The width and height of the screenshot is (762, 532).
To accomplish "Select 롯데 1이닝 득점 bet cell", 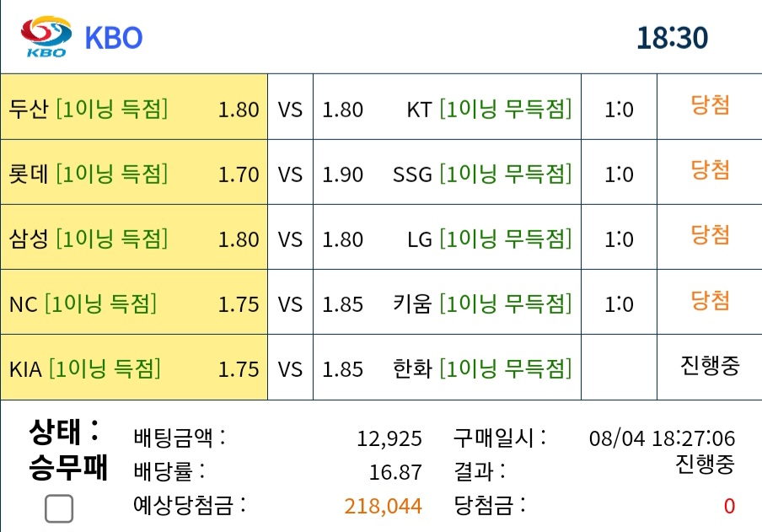I will (134, 172).
